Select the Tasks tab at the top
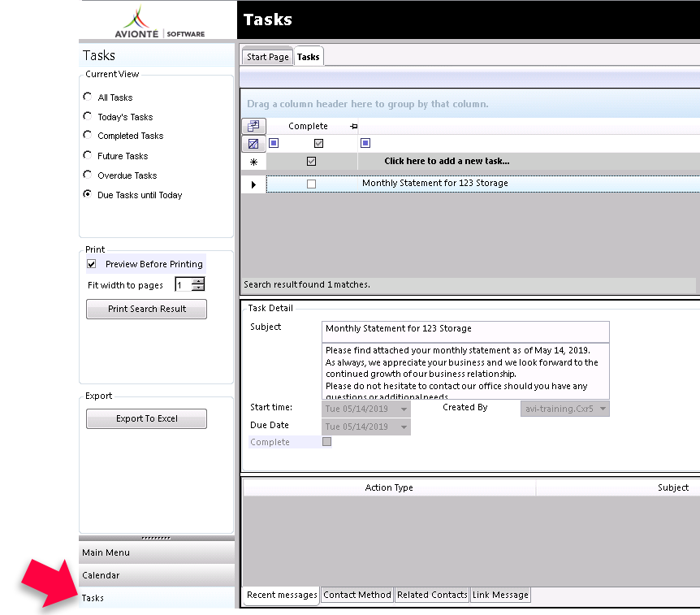Screen dimensions: 700x615 point(309,57)
